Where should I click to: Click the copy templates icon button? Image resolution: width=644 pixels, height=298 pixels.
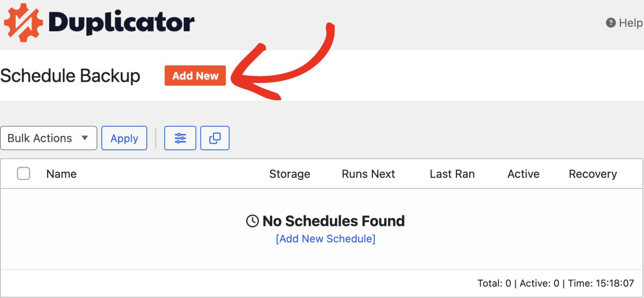[215, 138]
